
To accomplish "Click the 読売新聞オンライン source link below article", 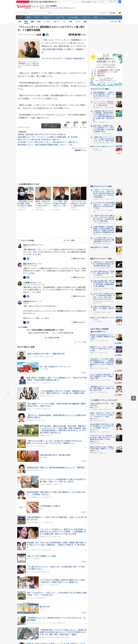I will (80, 150).
